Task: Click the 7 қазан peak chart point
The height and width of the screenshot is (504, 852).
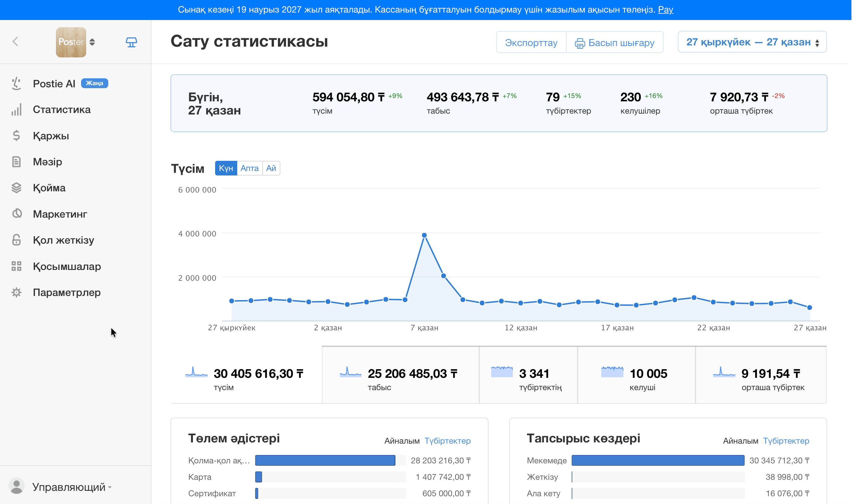Action: pyautogui.click(x=424, y=235)
